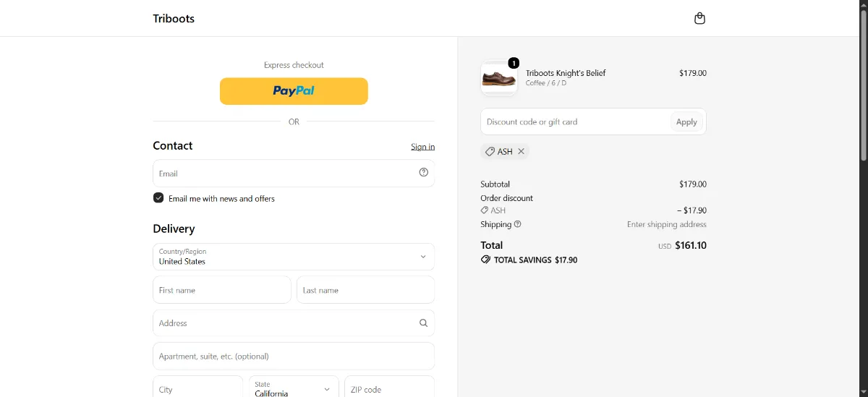
Task: Pay with PayPal express checkout
Action: click(x=294, y=91)
